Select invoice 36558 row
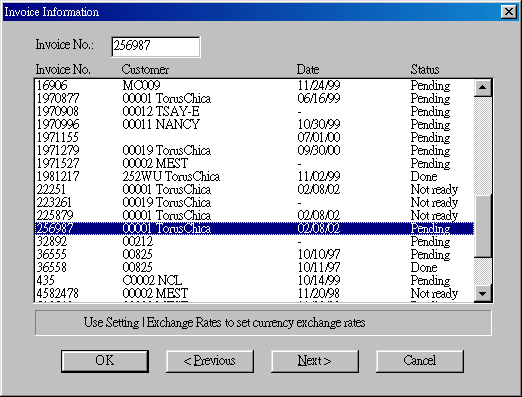This screenshot has width=522, height=397. tap(254, 267)
